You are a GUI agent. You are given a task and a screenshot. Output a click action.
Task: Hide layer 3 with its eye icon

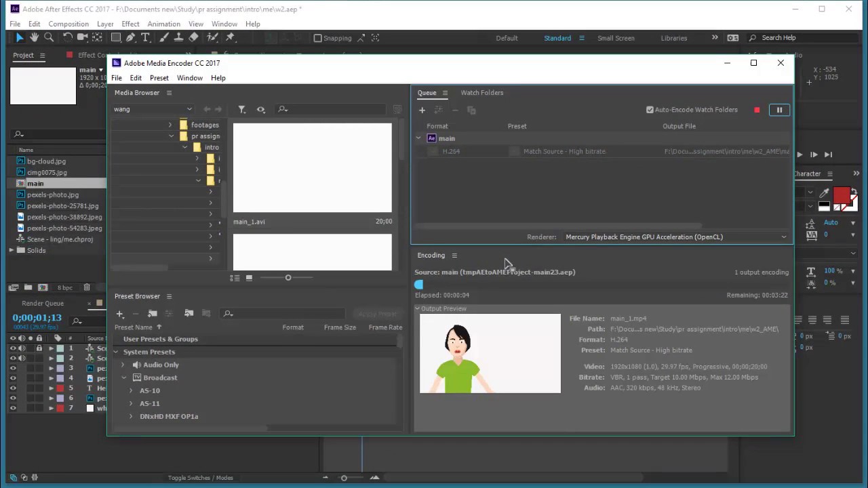tap(13, 368)
